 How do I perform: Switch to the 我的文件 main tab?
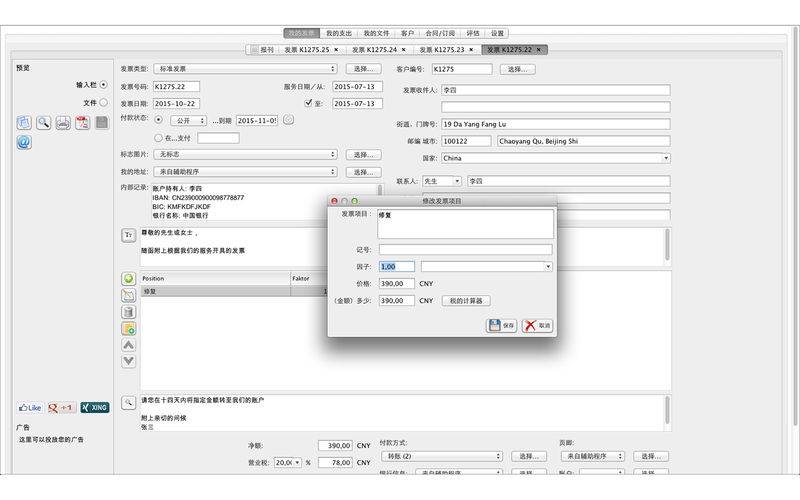pyautogui.click(x=376, y=33)
